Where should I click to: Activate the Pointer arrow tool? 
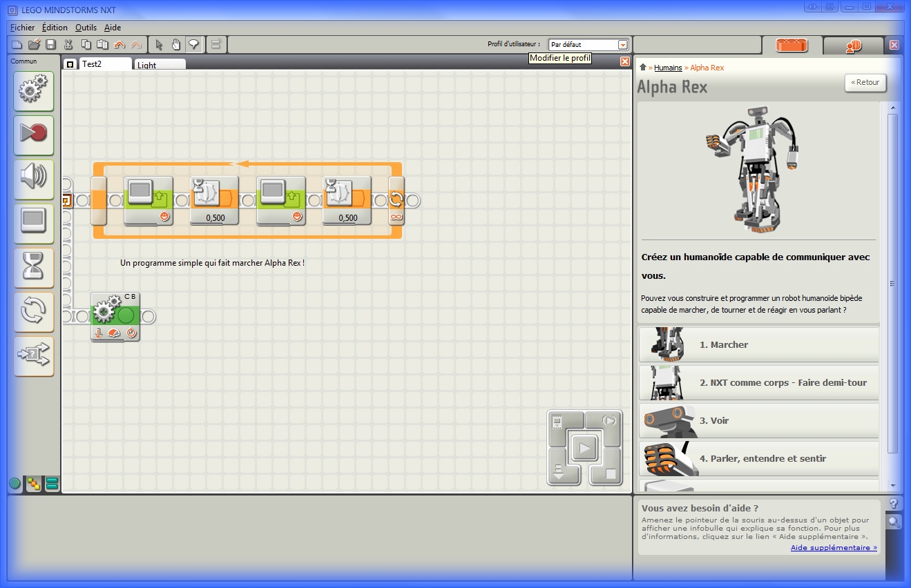[x=159, y=45]
